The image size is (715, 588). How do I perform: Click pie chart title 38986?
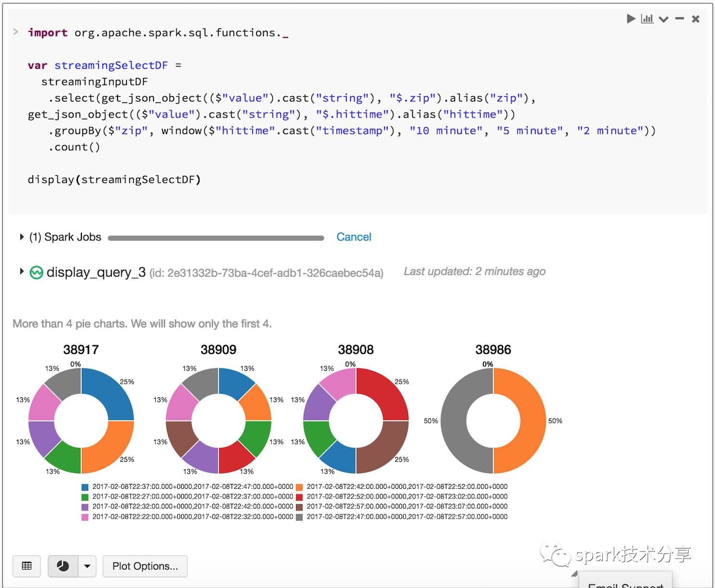click(x=493, y=350)
